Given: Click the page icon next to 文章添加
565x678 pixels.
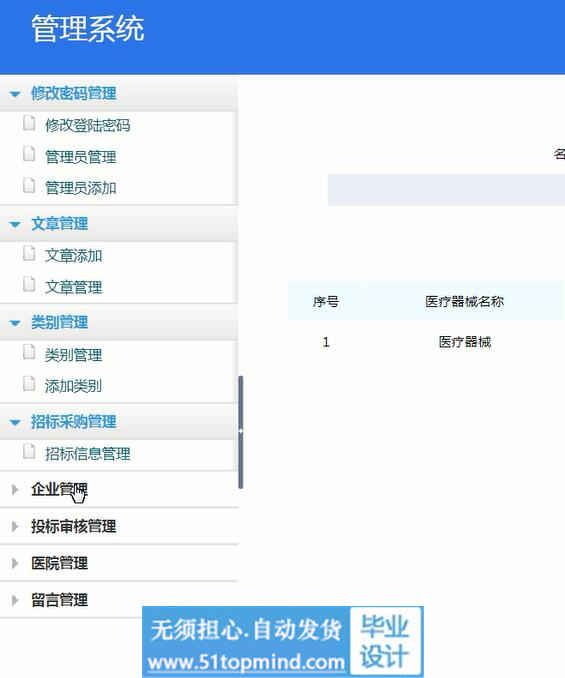Looking at the screenshot, I should pos(29,253).
